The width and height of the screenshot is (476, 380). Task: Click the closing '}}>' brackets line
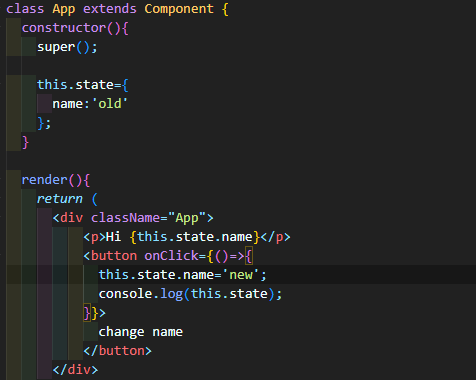point(94,313)
